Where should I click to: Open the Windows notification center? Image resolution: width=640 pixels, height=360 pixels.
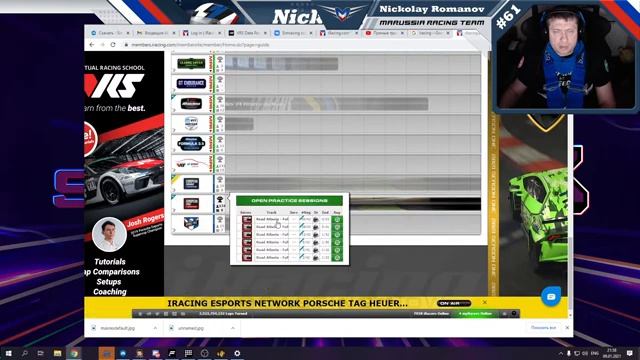pyautogui.click(x=630, y=353)
